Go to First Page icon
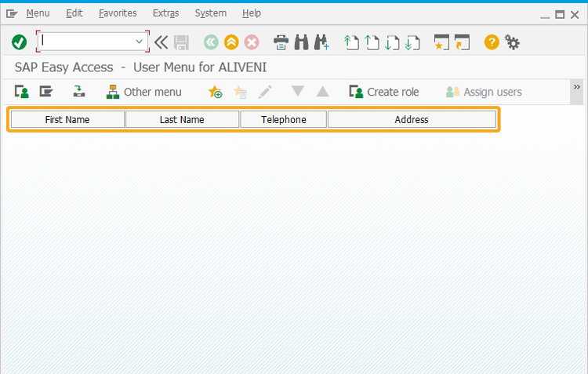The height and width of the screenshot is (374, 588). coord(351,42)
